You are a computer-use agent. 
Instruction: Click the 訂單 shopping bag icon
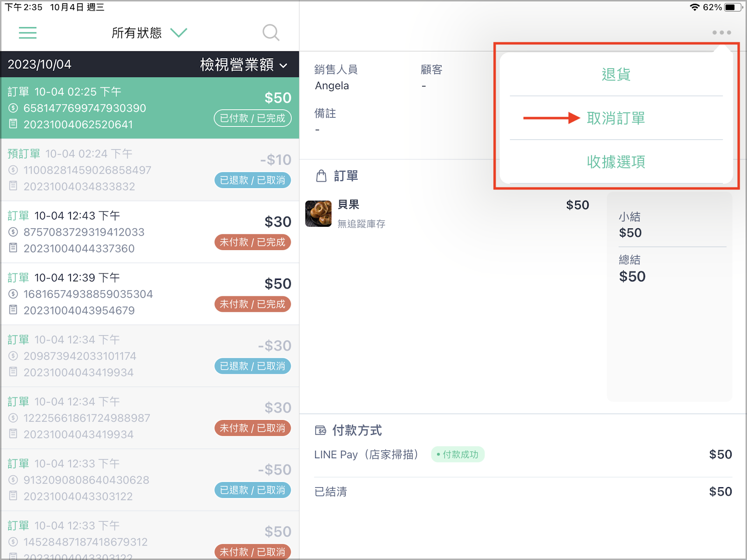click(x=321, y=176)
